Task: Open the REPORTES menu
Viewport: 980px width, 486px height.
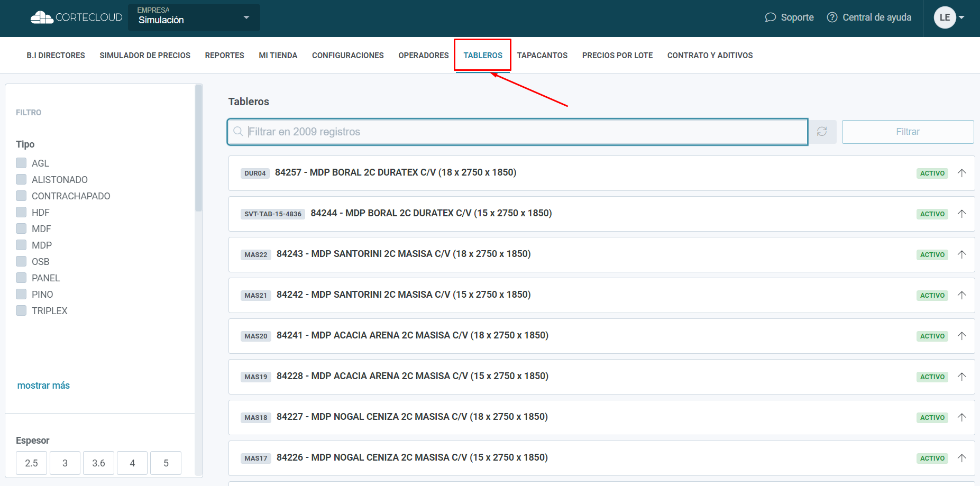Action: 224,56
